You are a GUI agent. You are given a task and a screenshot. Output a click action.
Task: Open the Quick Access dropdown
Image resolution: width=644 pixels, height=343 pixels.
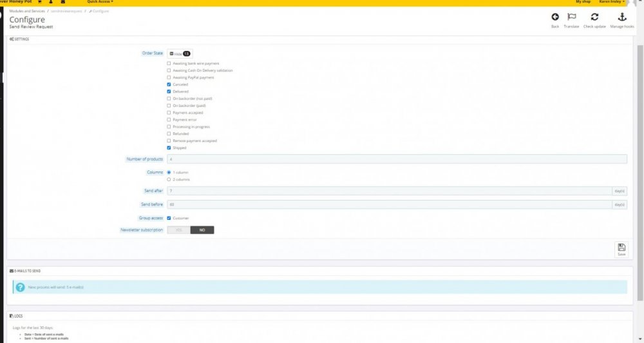100,2
